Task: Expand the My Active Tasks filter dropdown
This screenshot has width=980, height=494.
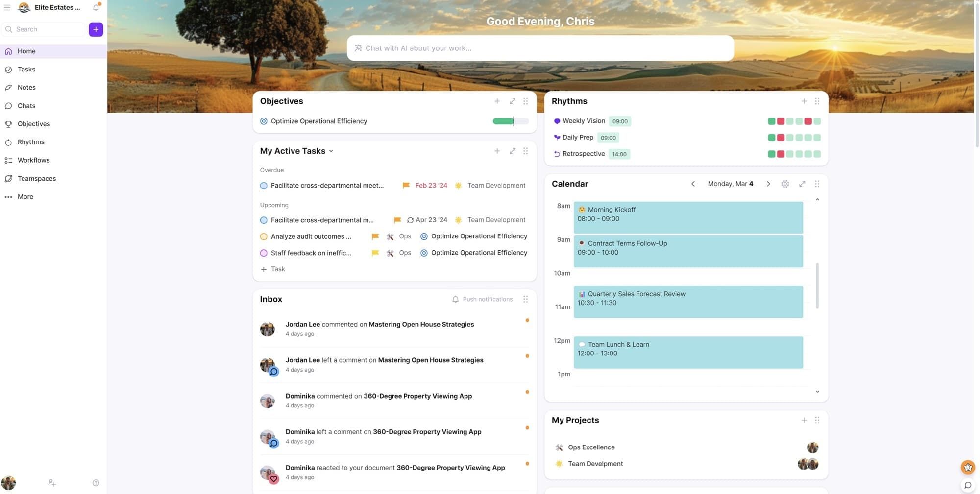Action: coord(331,151)
